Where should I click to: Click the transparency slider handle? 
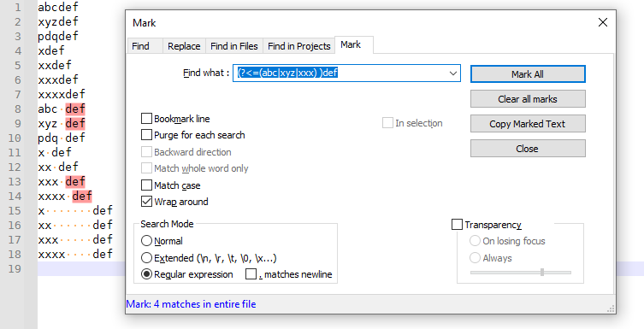542,272
